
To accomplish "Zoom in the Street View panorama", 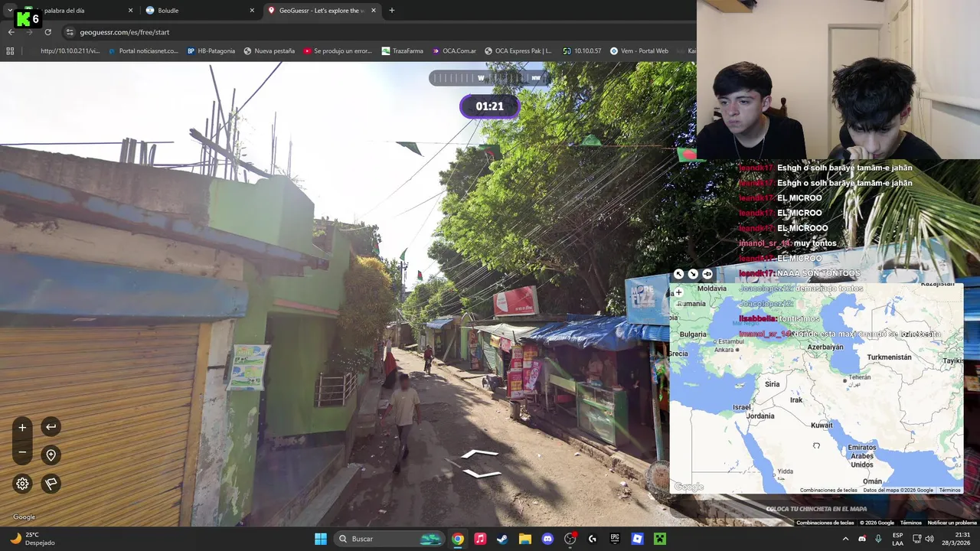I will pos(22,427).
